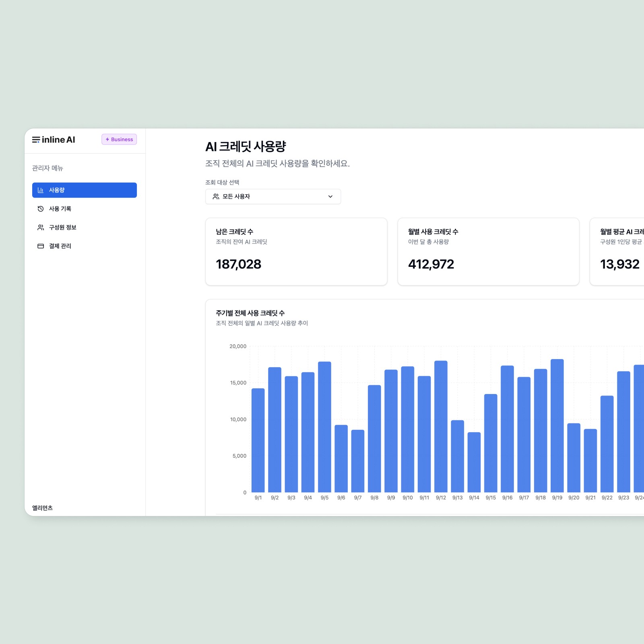Open the 구성원 정보 menu item
This screenshot has width=644, height=644.
(85, 227)
